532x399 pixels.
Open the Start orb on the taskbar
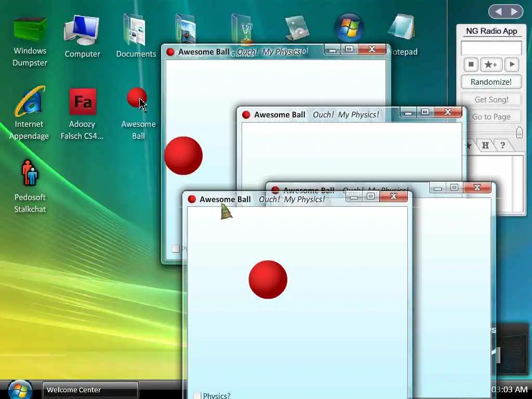click(x=20, y=390)
